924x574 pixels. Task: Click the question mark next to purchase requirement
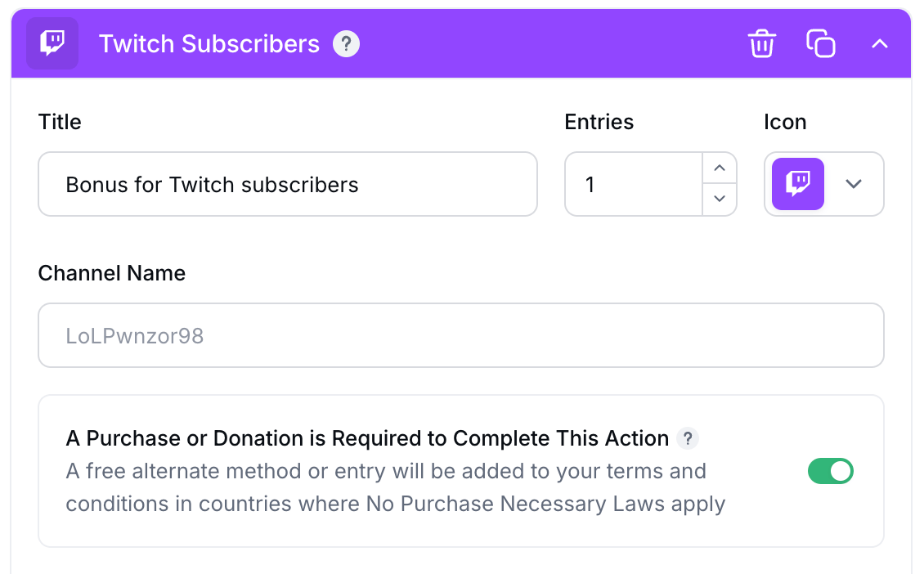pos(688,439)
